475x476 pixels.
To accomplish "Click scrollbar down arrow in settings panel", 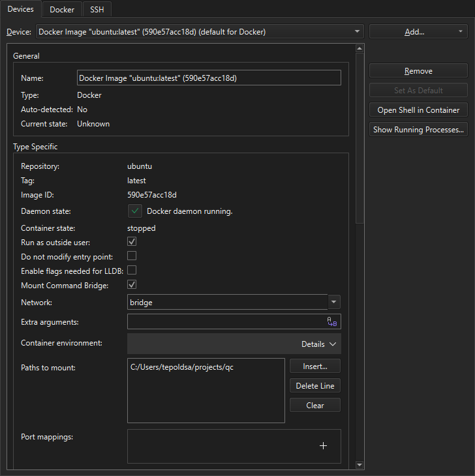I will [360, 464].
